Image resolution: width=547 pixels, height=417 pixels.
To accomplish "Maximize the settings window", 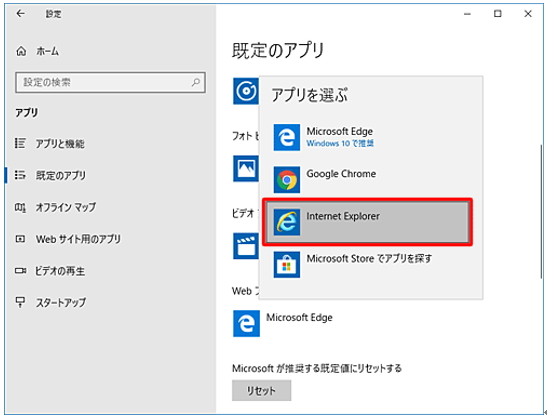I will pyautogui.click(x=497, y=14).
